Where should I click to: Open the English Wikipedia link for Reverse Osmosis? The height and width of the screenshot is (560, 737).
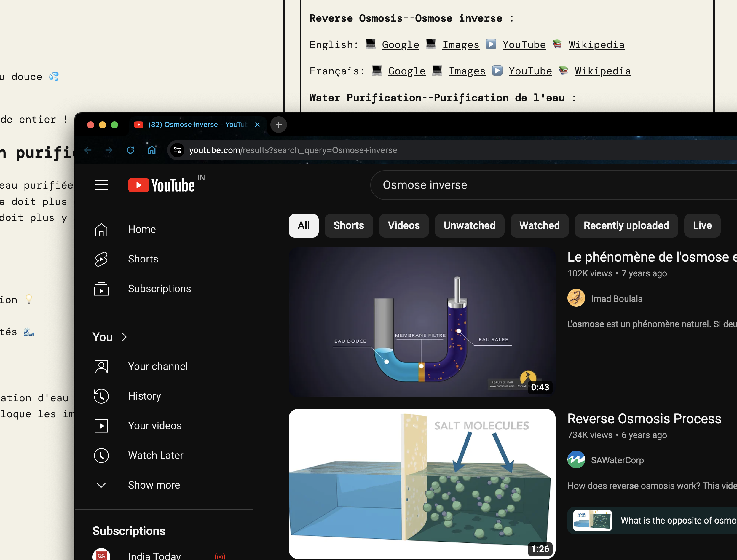tap(596, 45)
